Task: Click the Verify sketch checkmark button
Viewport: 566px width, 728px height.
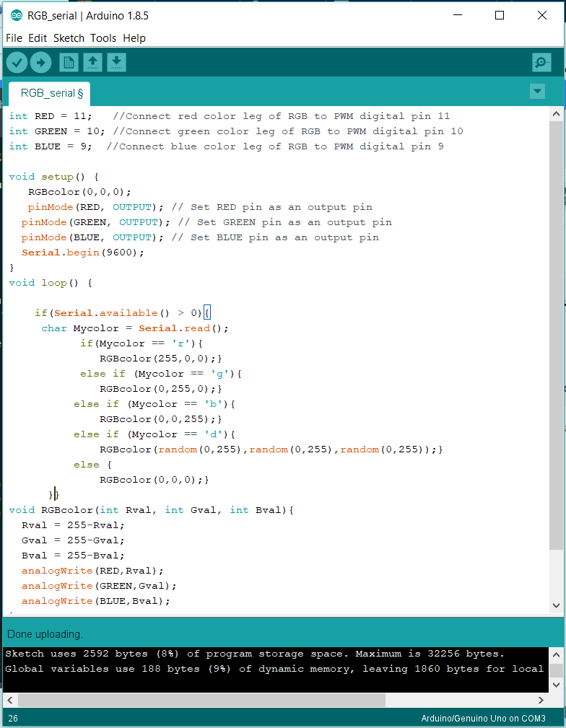Action: click(x=17, y=62)
